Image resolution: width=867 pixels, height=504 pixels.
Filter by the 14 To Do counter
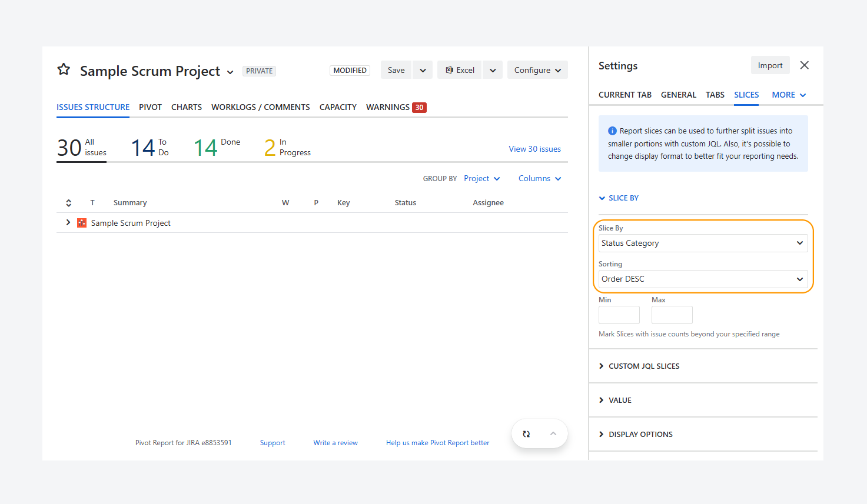(x=150, y=148)
